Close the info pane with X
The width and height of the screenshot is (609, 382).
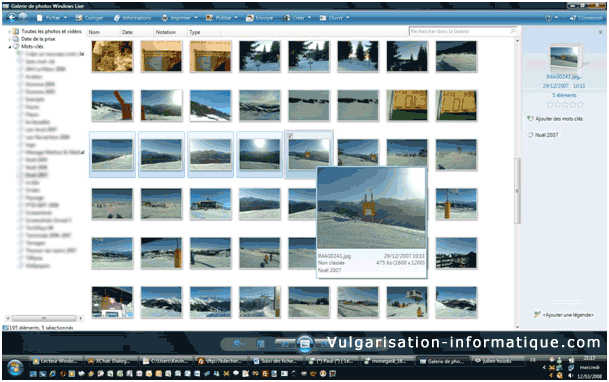point(600,32)
